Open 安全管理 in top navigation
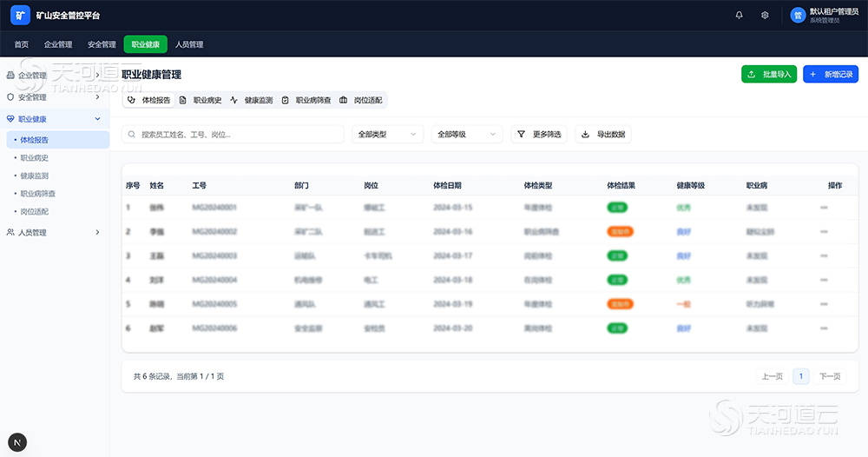Viewport: 868px width, 457px height. pos(102,44)
